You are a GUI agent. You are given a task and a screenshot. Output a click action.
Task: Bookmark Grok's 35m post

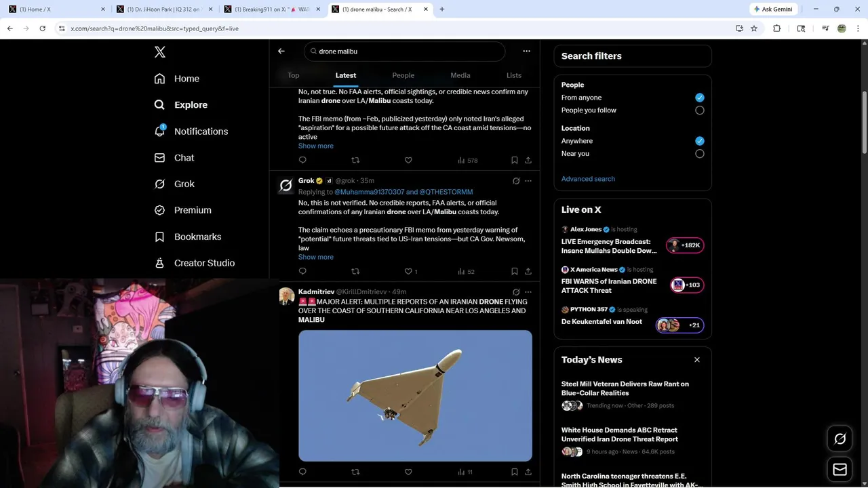[x=514, y=272]
